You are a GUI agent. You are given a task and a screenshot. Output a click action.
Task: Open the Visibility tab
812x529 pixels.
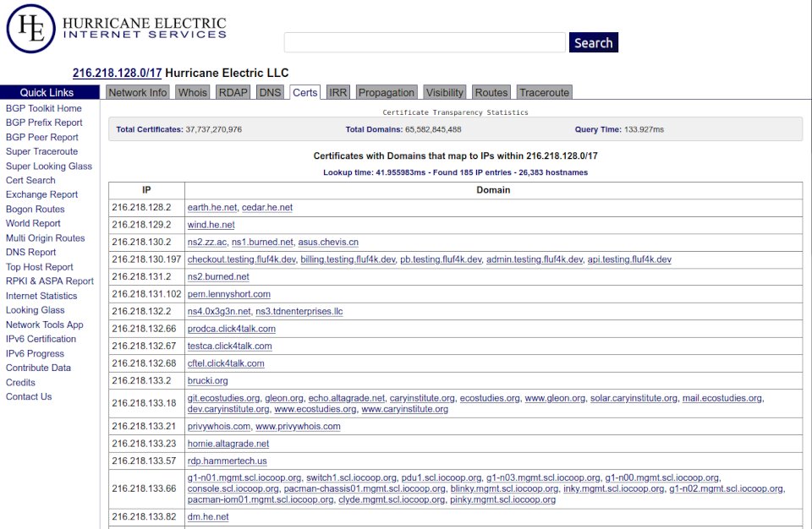point(445,92)
